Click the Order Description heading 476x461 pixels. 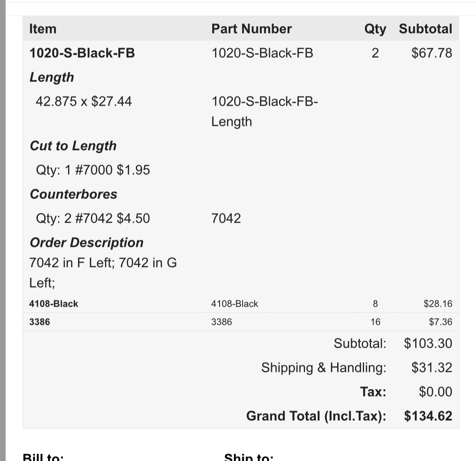[x=86, y=243]
